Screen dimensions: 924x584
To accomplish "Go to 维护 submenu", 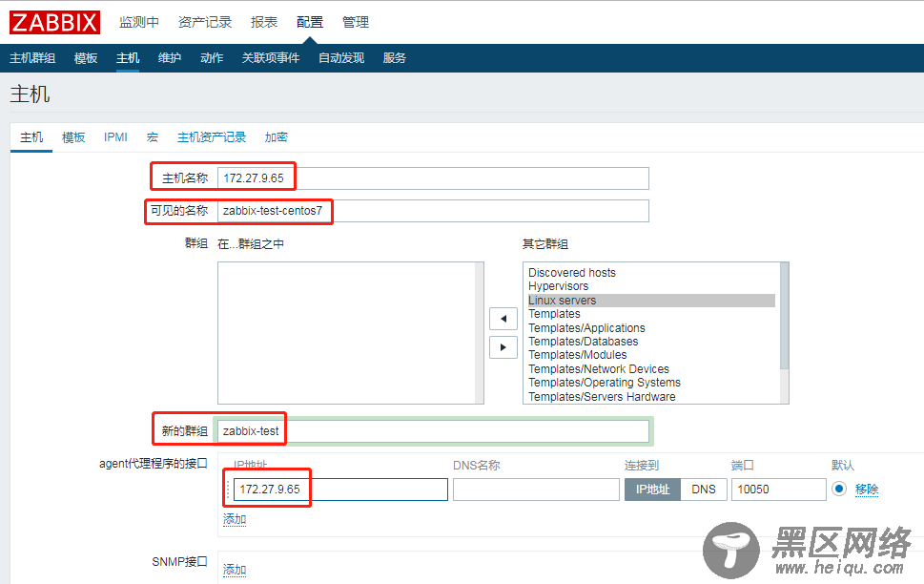I will click(x=170, y=58).
